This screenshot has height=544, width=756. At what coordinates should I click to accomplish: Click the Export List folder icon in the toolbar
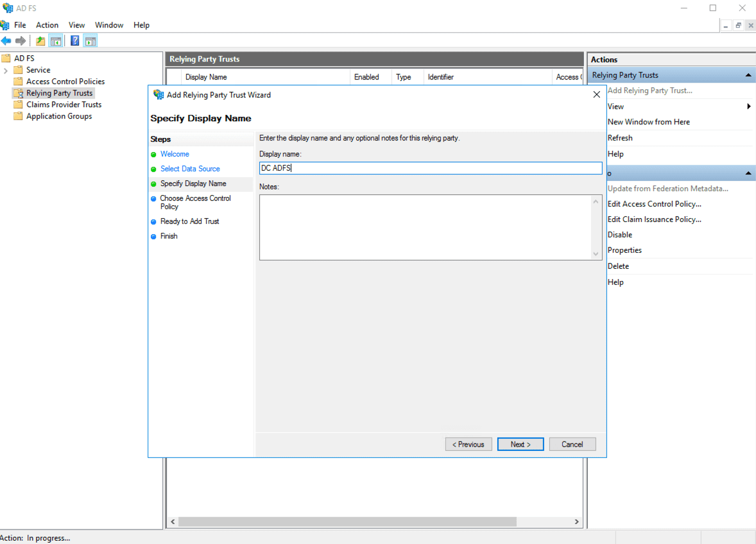(40, 40)
